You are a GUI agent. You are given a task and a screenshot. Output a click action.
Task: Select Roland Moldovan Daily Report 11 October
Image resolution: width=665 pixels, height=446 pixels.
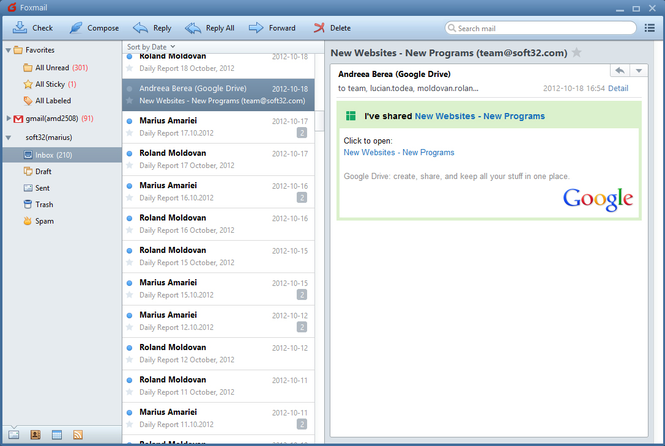point(218,386)
